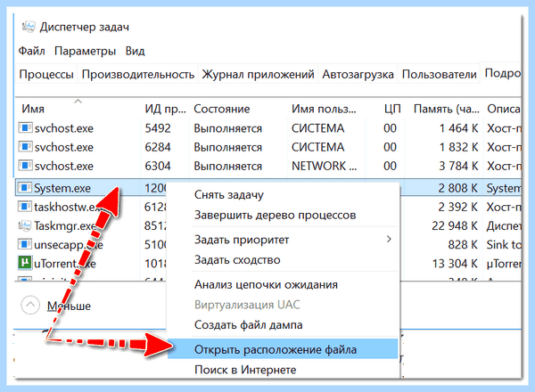
Task: Click the unsecapp.exe process icon
Action: (25, 244)
